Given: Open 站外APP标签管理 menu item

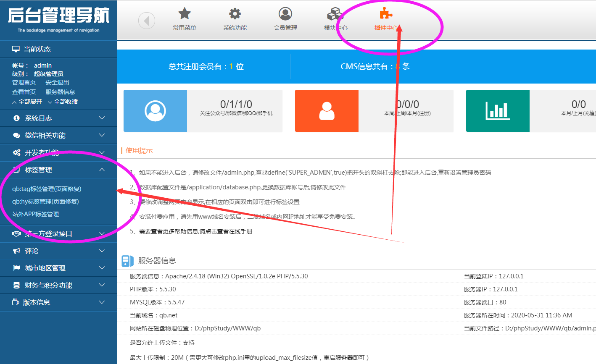Looking at the screenshot, I should (x=36, y=214).
